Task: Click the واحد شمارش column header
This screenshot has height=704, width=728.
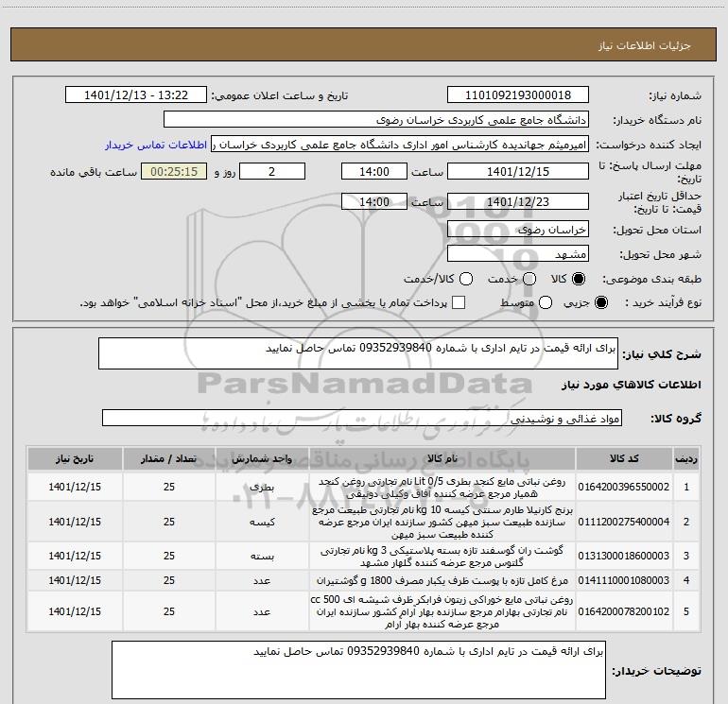Action: [x=262, y=458]
